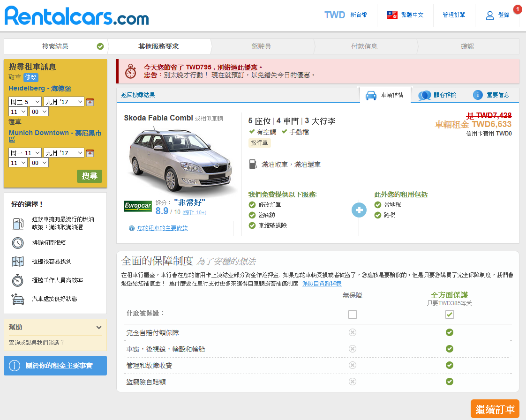Image resolution: width=526 pixels, height=420 pixels.
Task: Click the 修改 modify pickup button
Action: pyautogui.click(x=31, y=77)
